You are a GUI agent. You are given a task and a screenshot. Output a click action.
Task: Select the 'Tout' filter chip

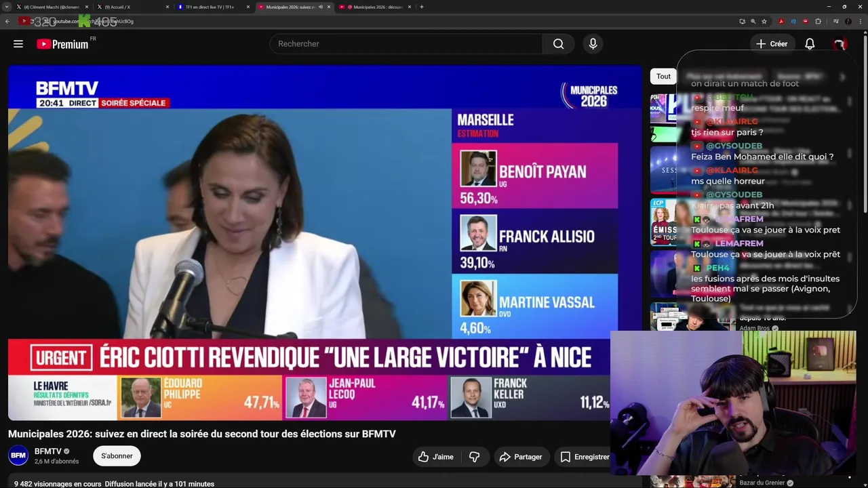coord(663,77)
